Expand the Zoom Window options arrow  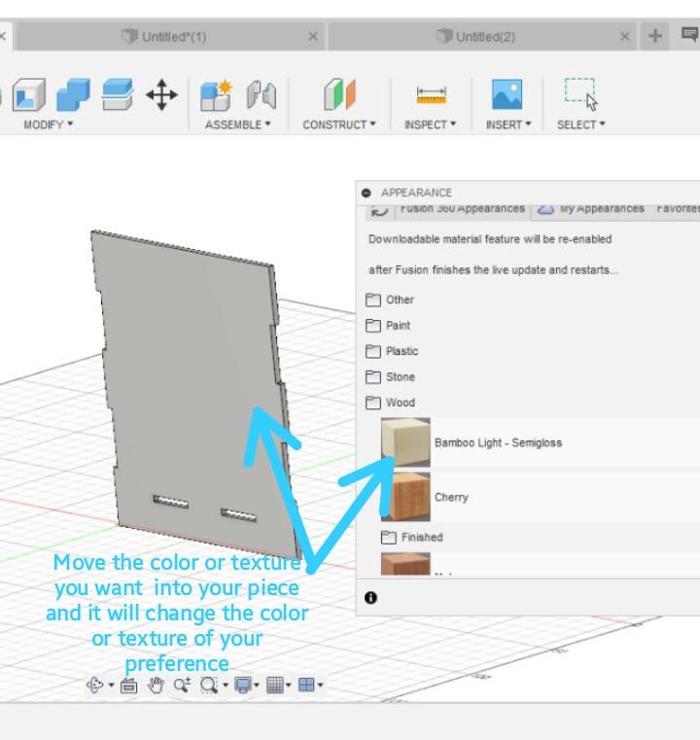click(x=226, y=685)
